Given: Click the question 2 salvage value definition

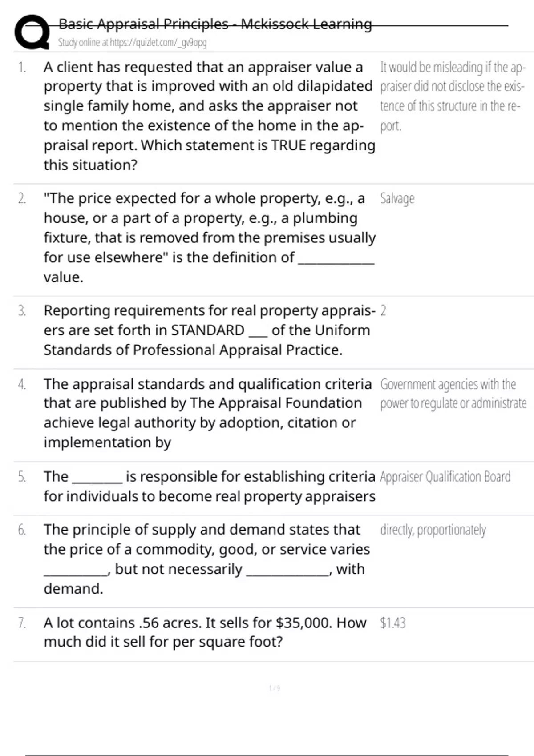Looking at the screenshot, I should [209, 237].
